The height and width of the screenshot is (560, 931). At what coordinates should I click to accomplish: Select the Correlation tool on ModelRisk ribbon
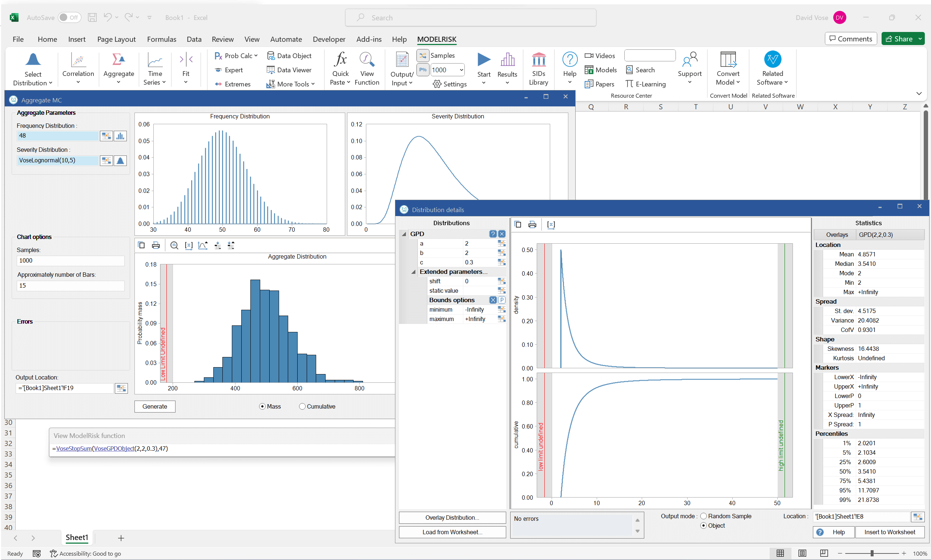point(78,69)
